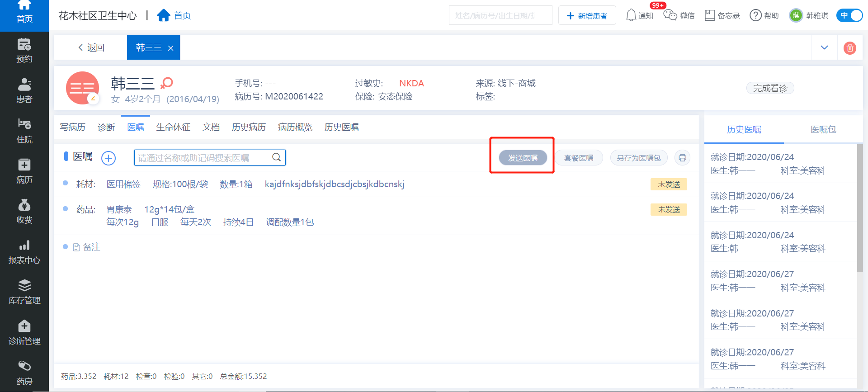Open 历史医嘱 tab in main tab bar

342,128
